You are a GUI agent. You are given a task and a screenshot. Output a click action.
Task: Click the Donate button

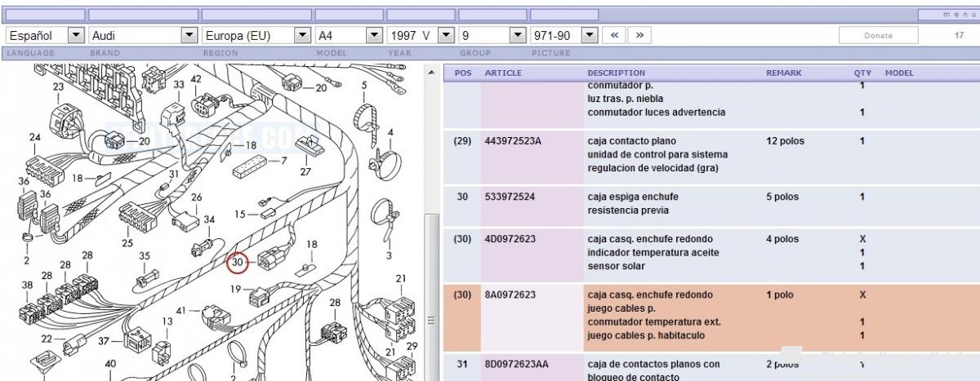click(x=879, y=36)
